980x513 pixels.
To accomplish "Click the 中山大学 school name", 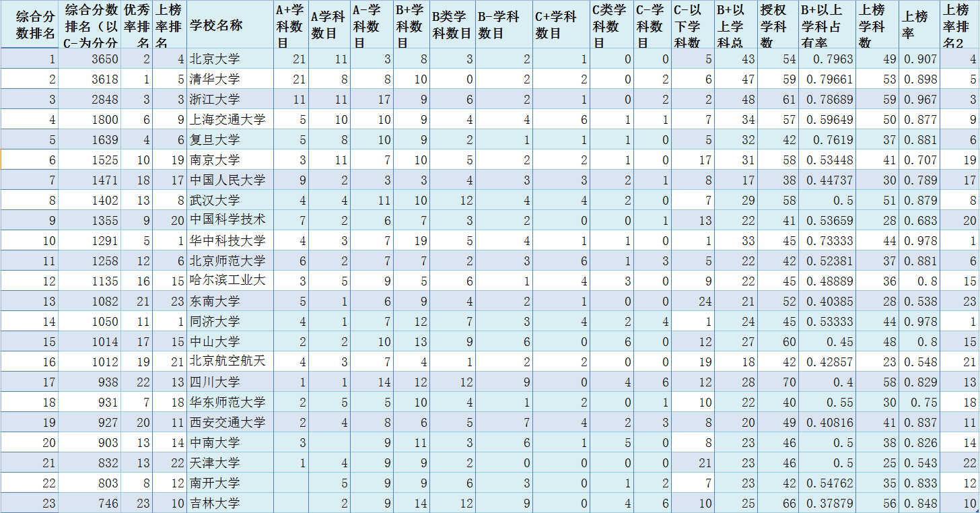I will click(230, 341).
